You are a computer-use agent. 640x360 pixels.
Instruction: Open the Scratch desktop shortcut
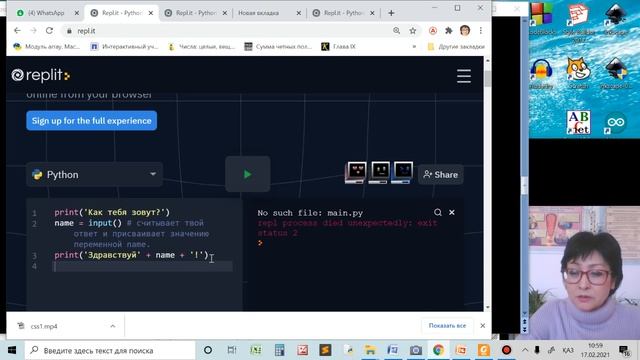pyautogui.click(x=578, y=73)
